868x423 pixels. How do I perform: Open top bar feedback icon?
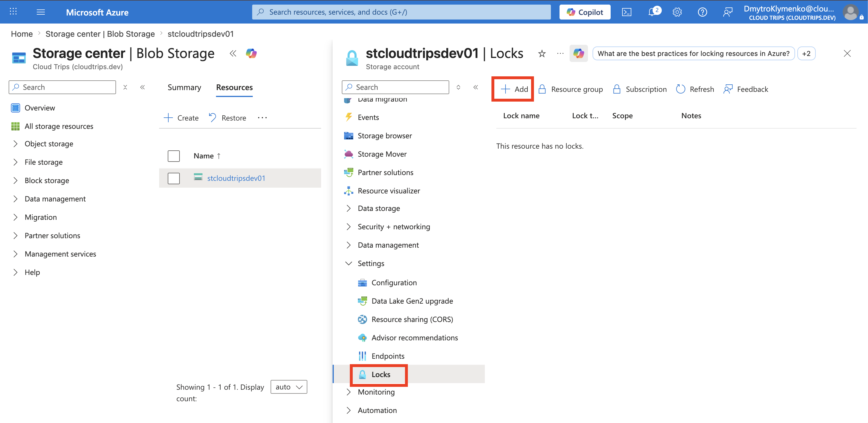point(728,12)
